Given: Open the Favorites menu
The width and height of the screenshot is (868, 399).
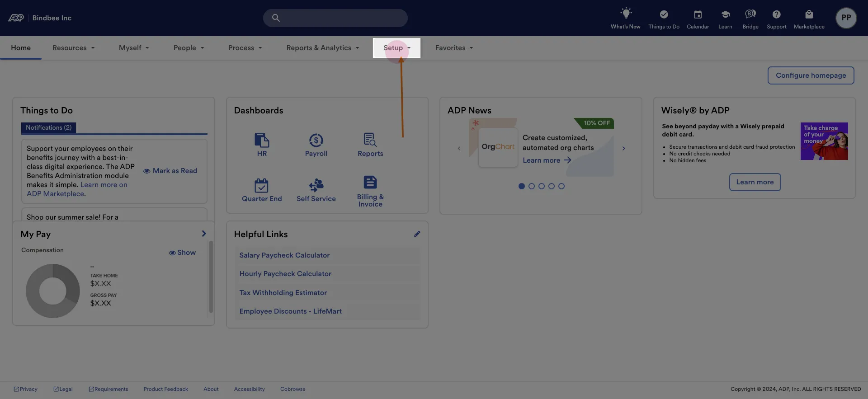Looking at the screenshot, I should click(x=454, y=48).
